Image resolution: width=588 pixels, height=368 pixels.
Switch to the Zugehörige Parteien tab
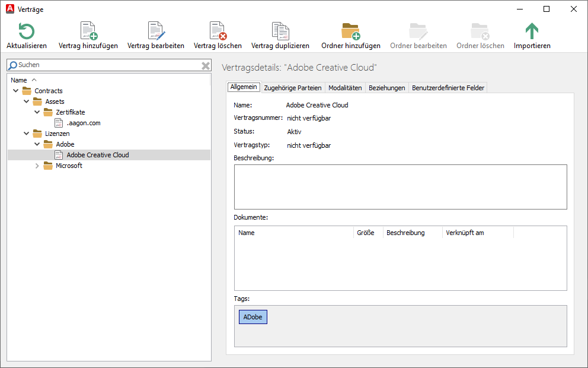click(x=292, y=88)
